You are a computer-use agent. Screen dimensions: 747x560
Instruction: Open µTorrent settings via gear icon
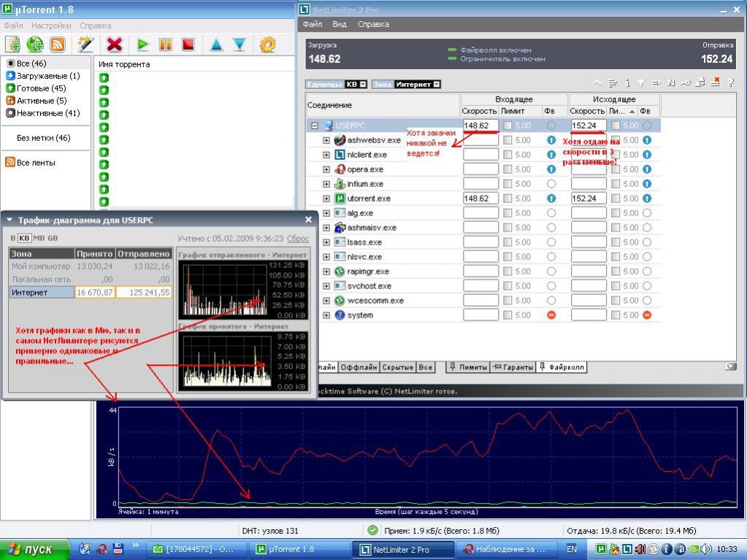point(267,45)
